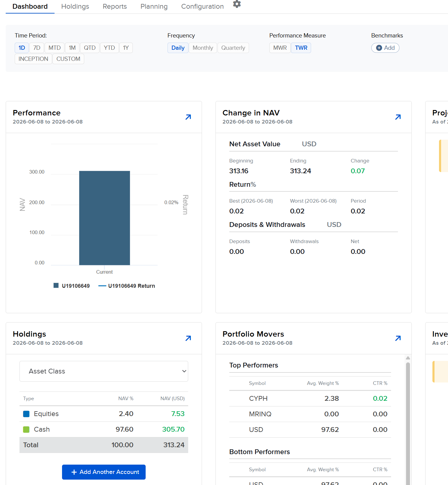448x485 pixels.
Task: Switch frequency to Monthly
Action: point(203,48)
